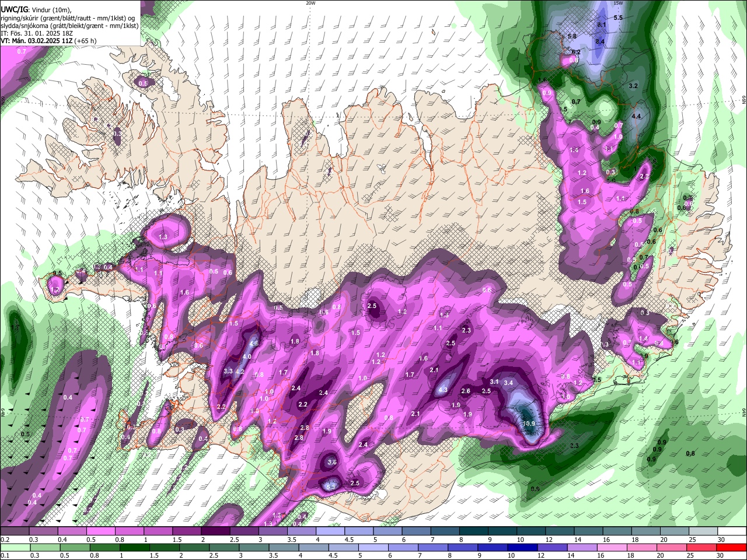Click the '0.1' label in the lower legend row
The width and height of the screenshot is (747, 560).
click(5, 555)
